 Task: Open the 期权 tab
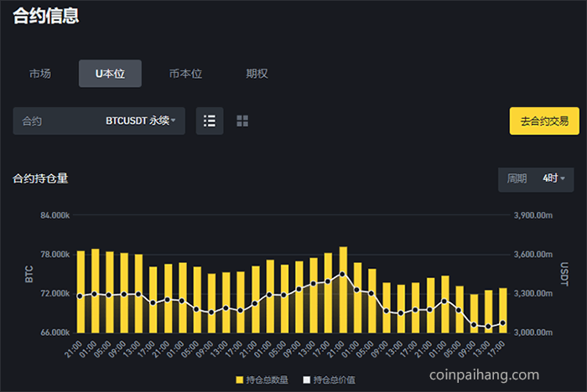pos(257,74)
